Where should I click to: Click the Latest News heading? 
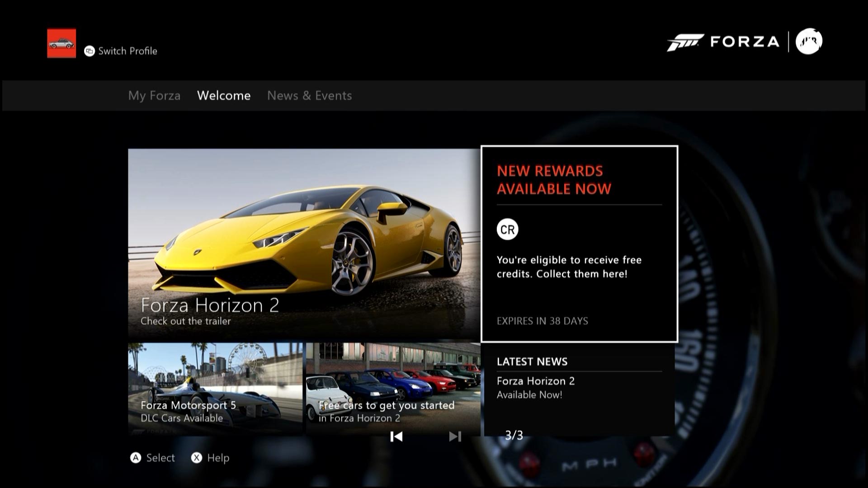pos(532,361)
